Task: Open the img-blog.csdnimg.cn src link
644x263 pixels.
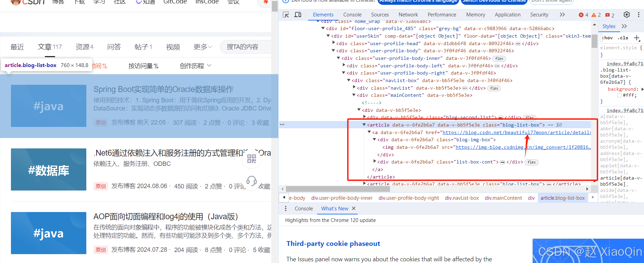Action: pyautogui.click(x=523, y=147)
